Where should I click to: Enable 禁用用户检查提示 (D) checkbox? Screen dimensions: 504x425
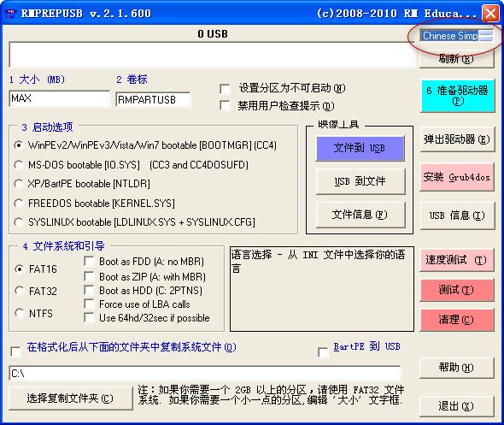225,105
